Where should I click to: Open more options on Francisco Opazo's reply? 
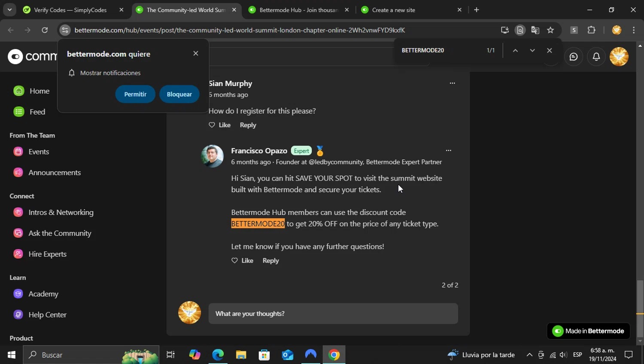[x=448, y=150]
